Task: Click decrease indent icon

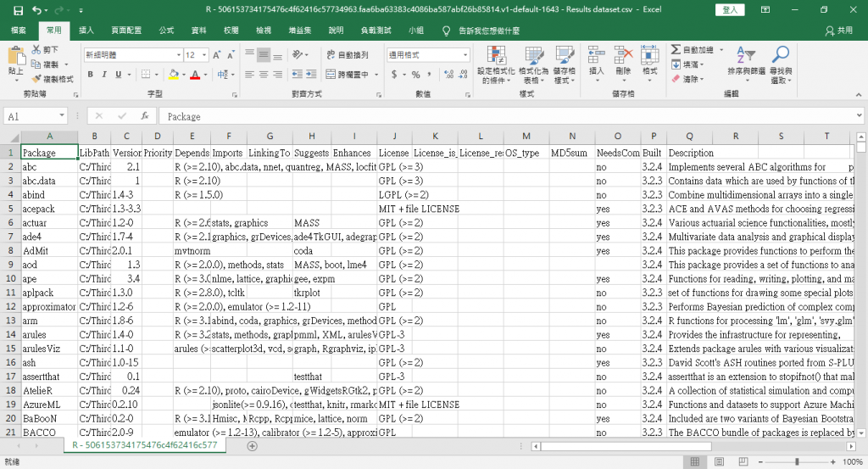Action: coord(298,74)
